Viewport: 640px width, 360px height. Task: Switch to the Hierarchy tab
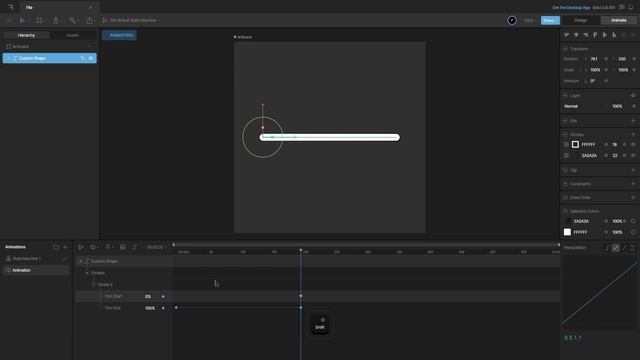[x=27, y=35]
